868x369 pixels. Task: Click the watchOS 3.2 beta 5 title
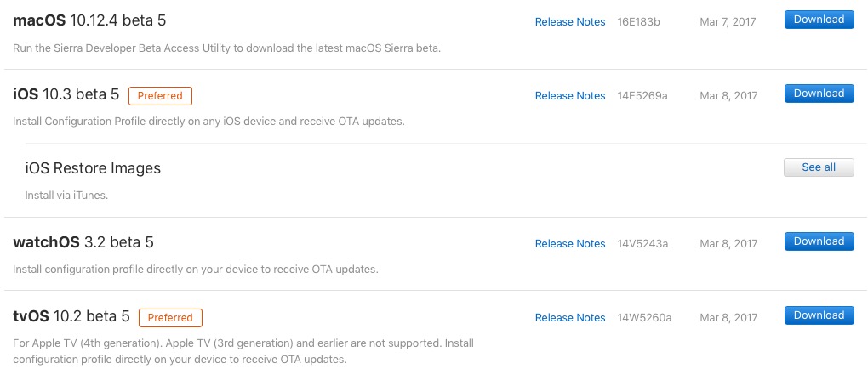(x=83, y=242)
